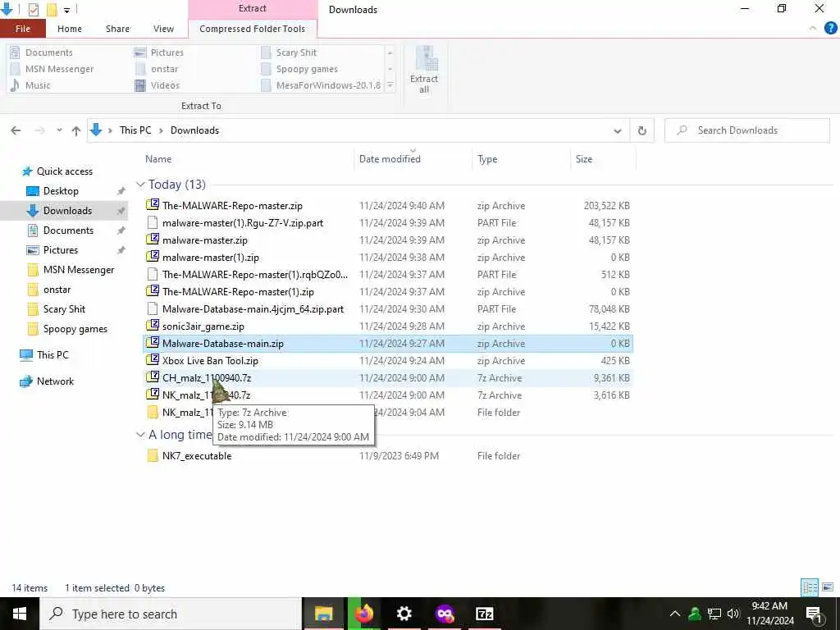
Task: Click the Extract contextual tab header
Action: tap(253, 8)
